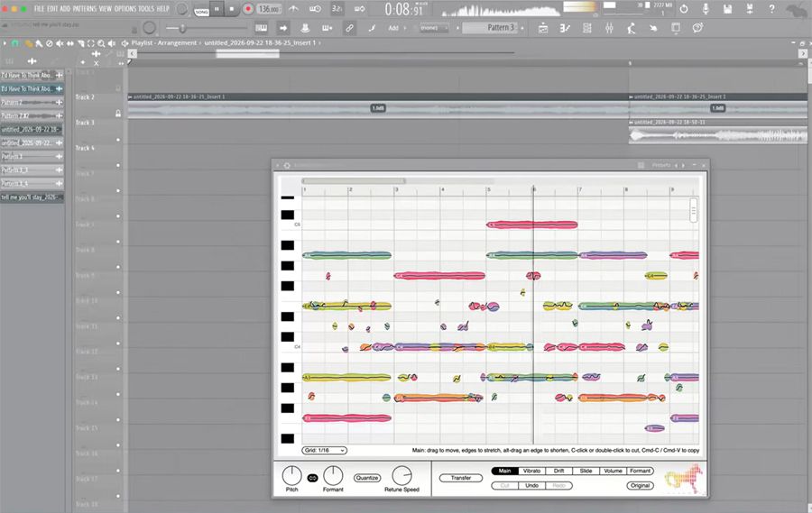The image size is (812, 513).
Task: Open the TOOLS menu
Action: [146, 9]
